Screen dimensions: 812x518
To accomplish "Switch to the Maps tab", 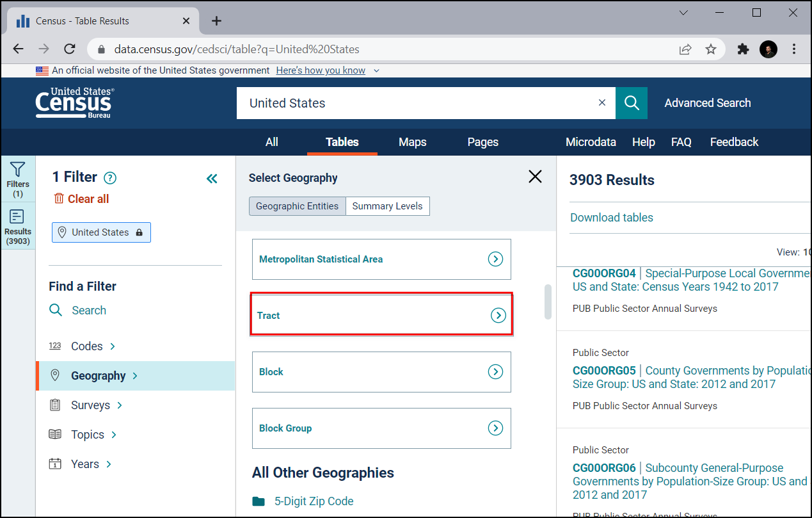I will click(x=412, y=142).
